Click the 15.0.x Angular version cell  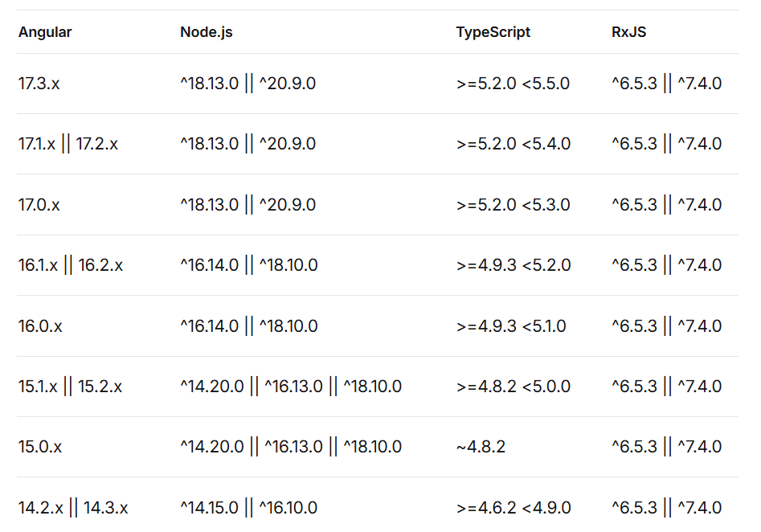40,447
